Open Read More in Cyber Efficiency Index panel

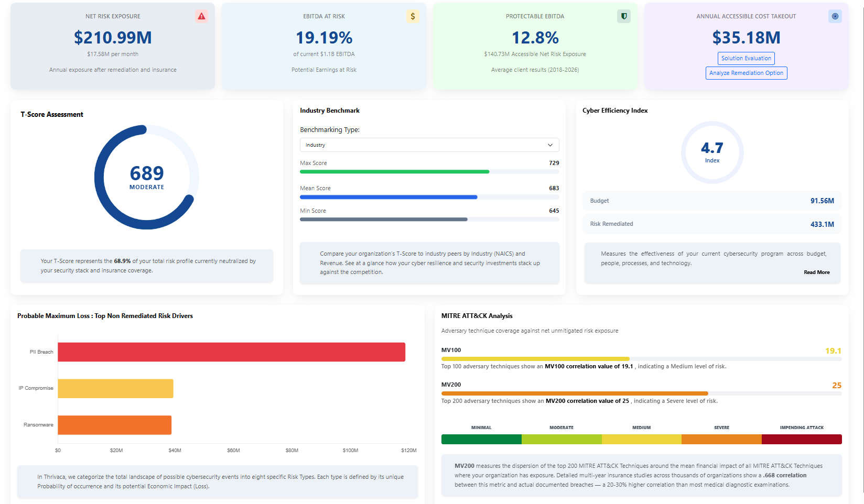click(816, 272)
